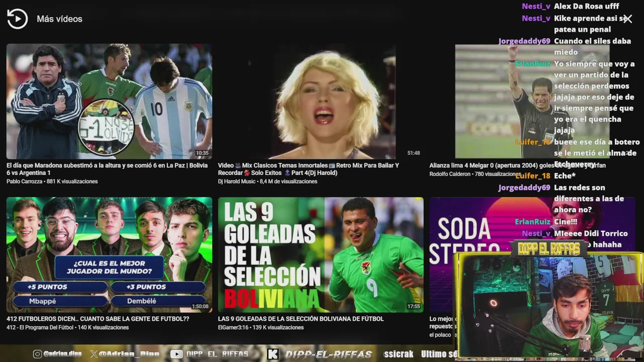The image size is (644, 362).
Task: Click channel name 'Rodolfo Calderon'
Action: pos(450,174)
